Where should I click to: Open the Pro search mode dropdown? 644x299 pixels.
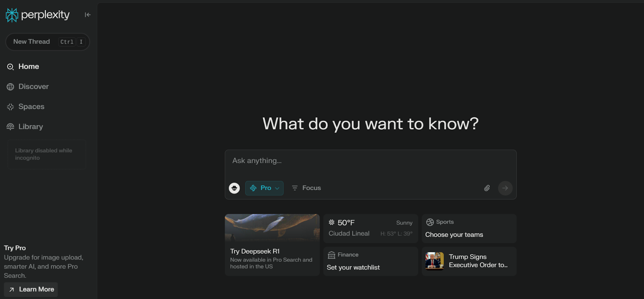coord(264,188)
